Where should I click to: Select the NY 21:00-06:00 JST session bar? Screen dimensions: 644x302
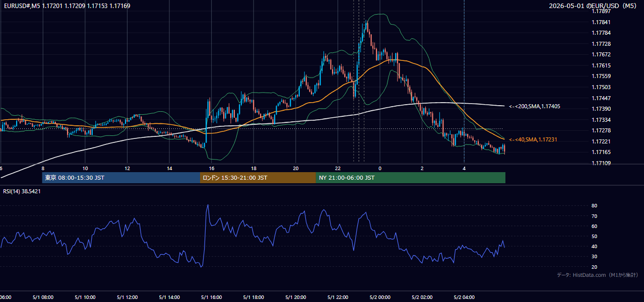click(x=411, y=178)
